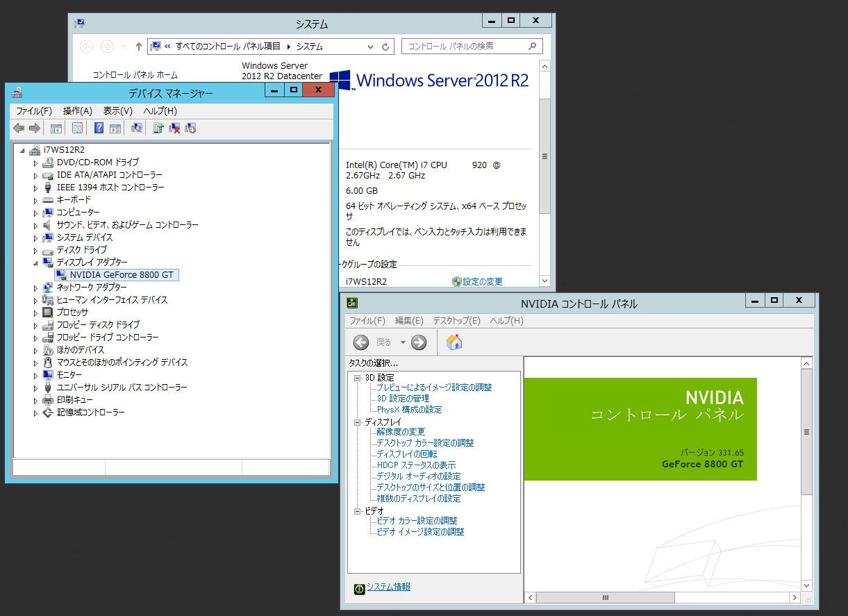Click the Back arrow in Device Manager toolbar

(19, 128)
